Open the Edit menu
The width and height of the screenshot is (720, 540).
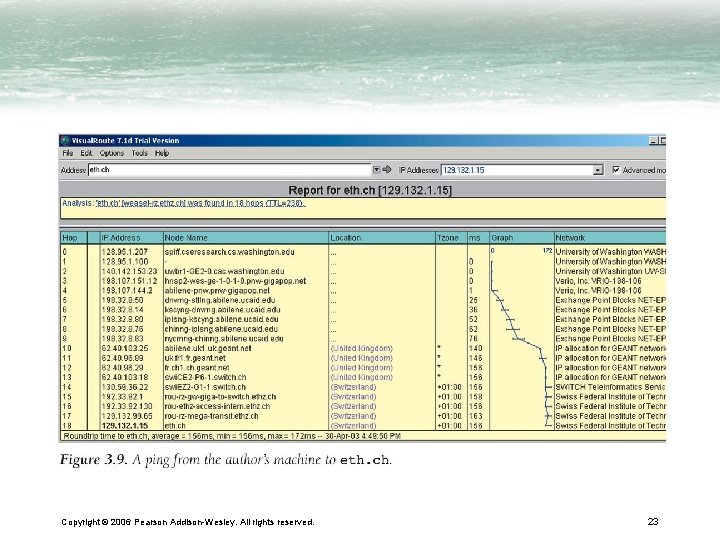pyautogui.click(x=86, y=153)
